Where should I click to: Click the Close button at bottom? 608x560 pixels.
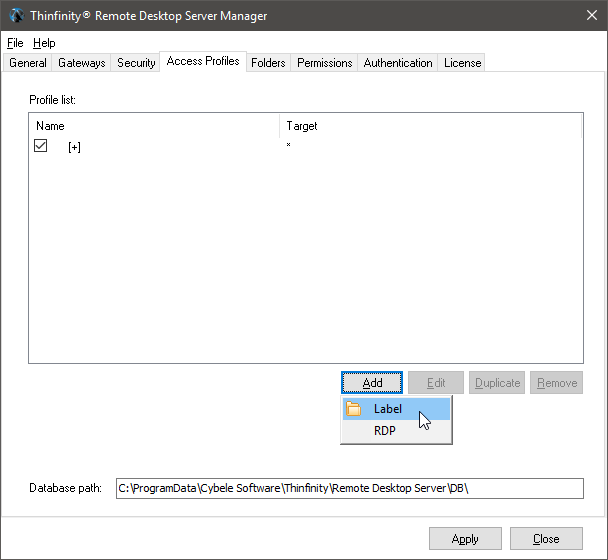546,539
